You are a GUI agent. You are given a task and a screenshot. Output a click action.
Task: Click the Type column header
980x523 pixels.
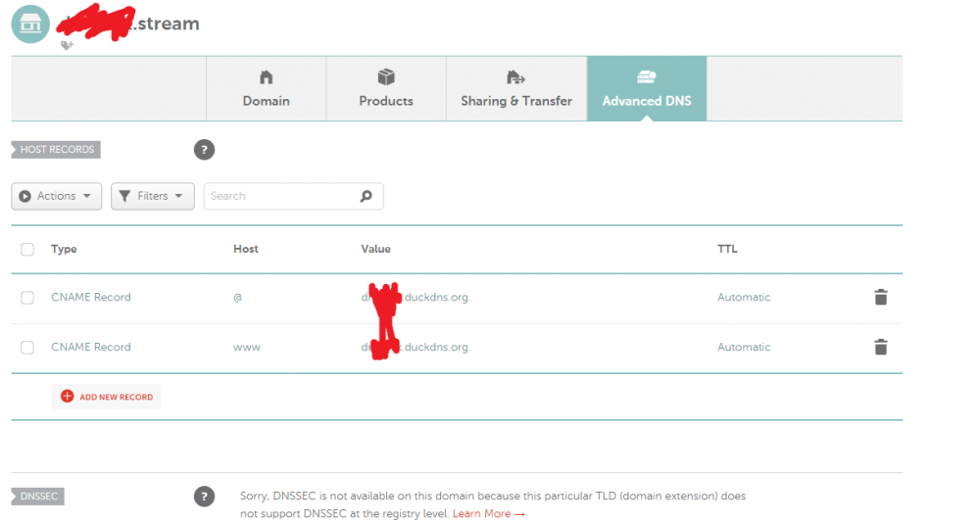pos(64,249)
